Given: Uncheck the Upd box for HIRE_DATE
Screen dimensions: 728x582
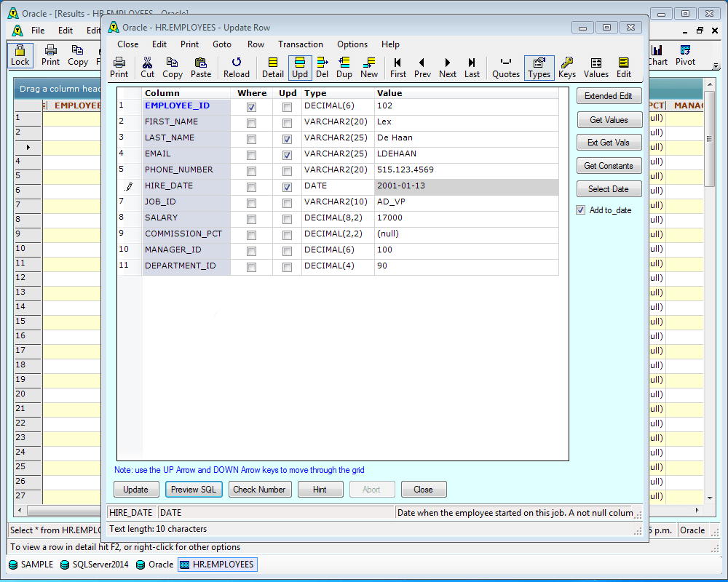Looking at the screenshot, I should coord(287,188).
